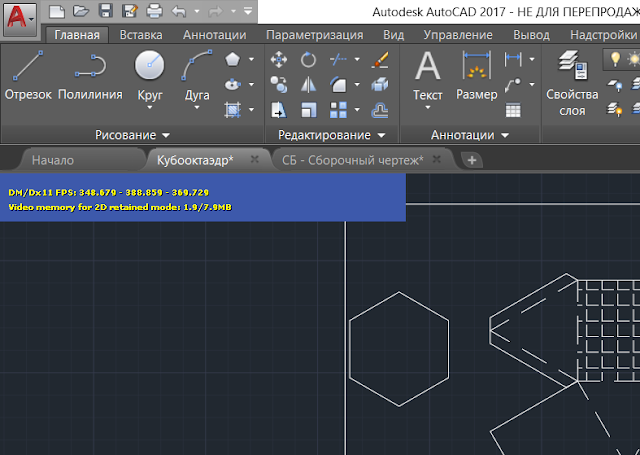The image size is (640, 455).
Task: Select the multileader tool
Action: (513, 85)
